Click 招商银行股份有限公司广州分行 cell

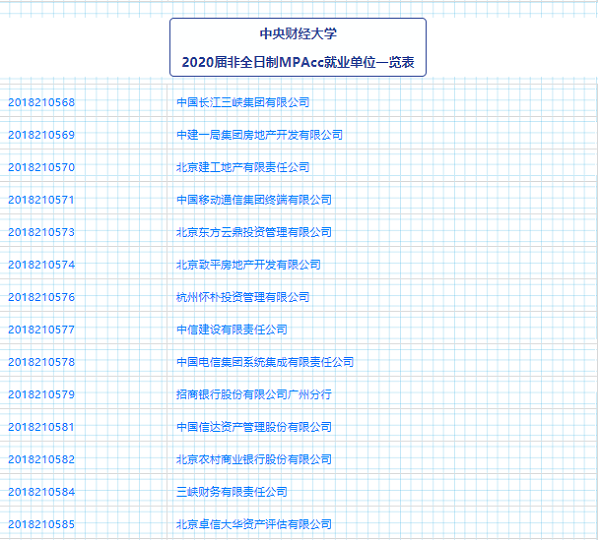pyautogui.click(x=254, y=394)
